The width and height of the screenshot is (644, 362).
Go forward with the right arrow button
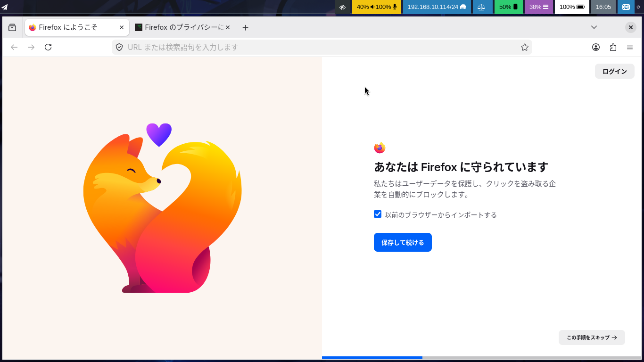coord(31,47)
